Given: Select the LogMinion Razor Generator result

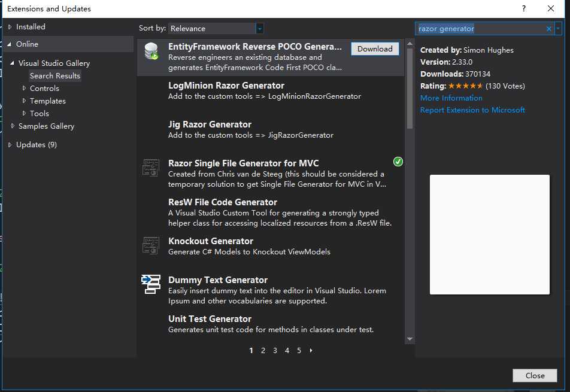Looking at the screenshot, I should tap(271, 95).
